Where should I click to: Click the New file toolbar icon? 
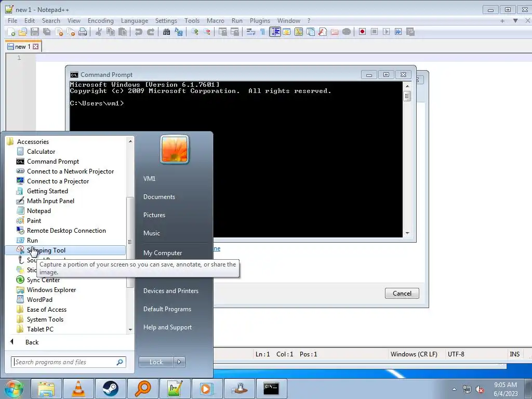[x=11, y=32]
